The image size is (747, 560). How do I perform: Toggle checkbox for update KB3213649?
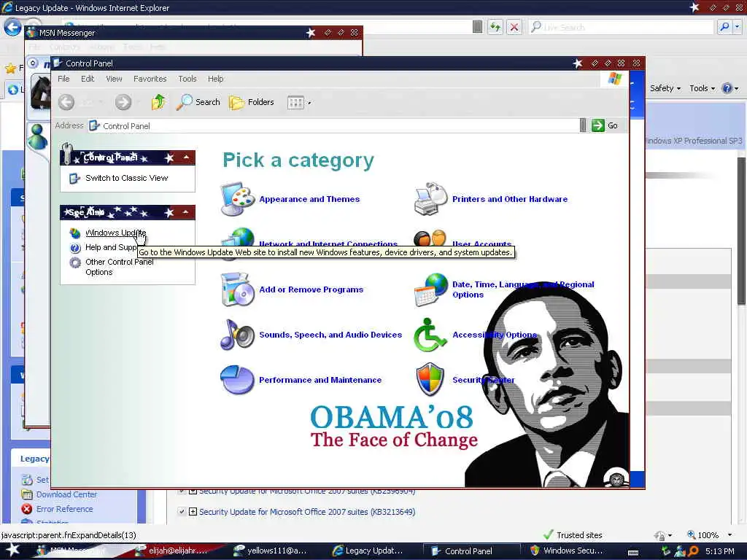click(182, 512)
